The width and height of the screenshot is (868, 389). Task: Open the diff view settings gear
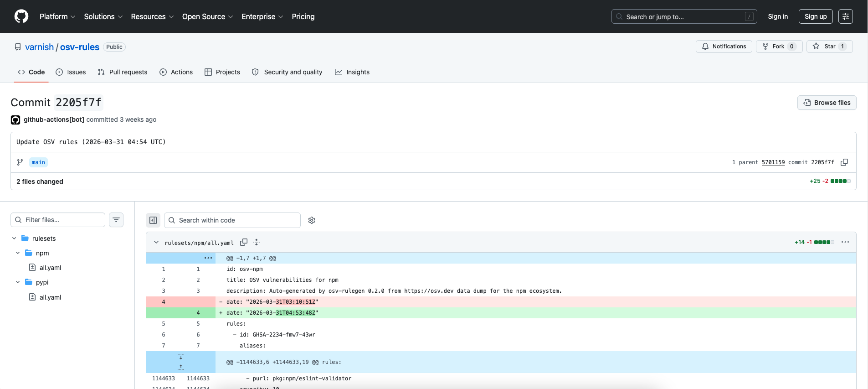point(312,220)
